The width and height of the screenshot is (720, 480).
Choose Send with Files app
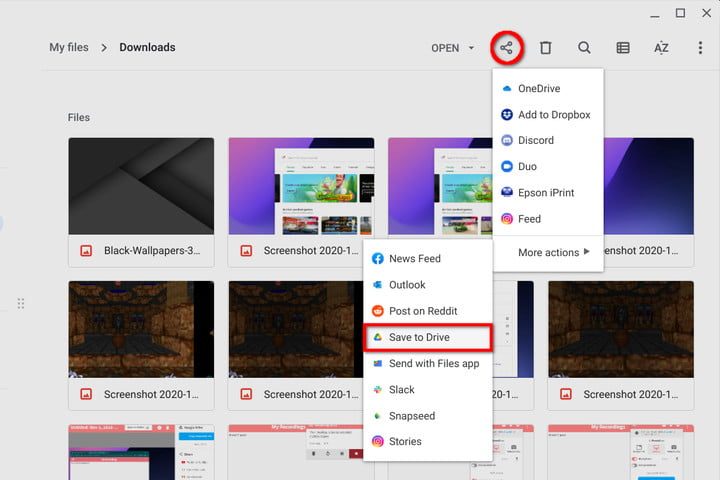coord(428,363)
